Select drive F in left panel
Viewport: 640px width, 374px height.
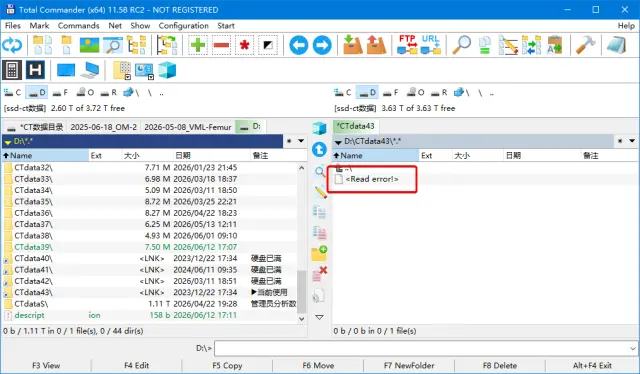click(x=60, y=93)
